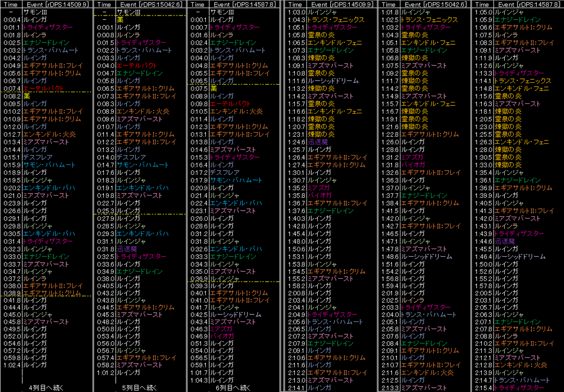This screenshot has width=564, height=392.
Task: Select ミアズガ event at 1:35.2
Action: pos(318,188)
